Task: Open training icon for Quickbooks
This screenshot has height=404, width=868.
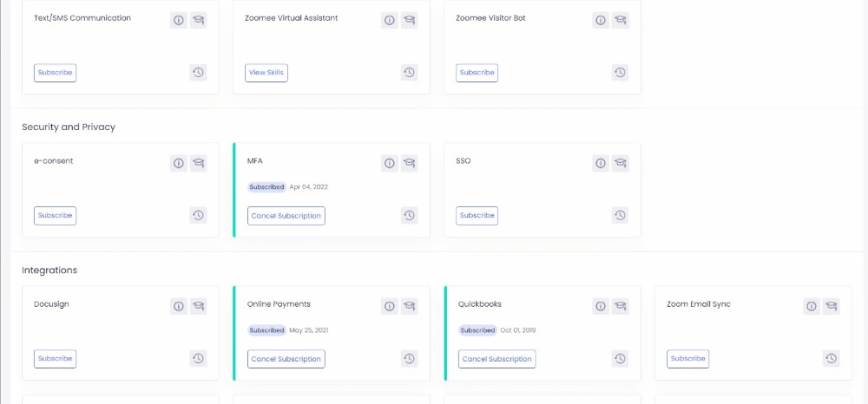Action: tap(621, 306)
